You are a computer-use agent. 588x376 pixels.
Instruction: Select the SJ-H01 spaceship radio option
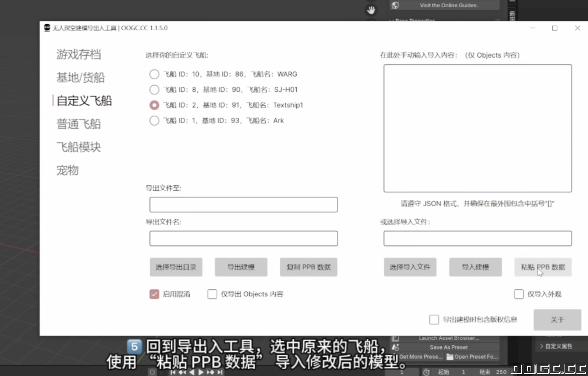[154, 89]
